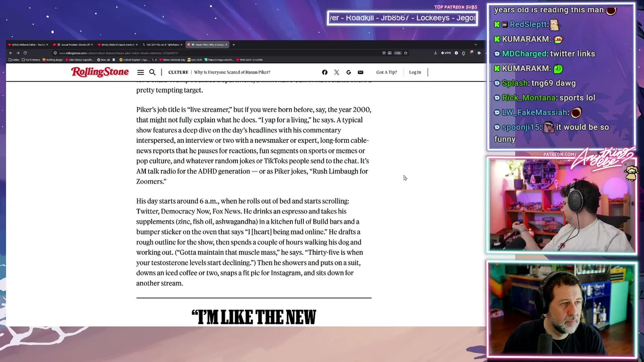The height and width of the screenshot is (362, 644).
Task: Click the 170% zoom level indicator
Action: 397,53
